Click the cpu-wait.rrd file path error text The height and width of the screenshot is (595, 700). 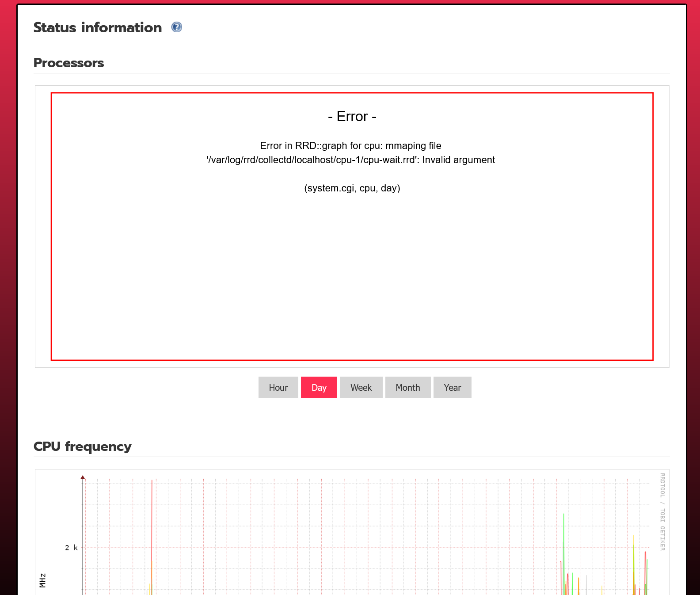click(x=351, y=160)
